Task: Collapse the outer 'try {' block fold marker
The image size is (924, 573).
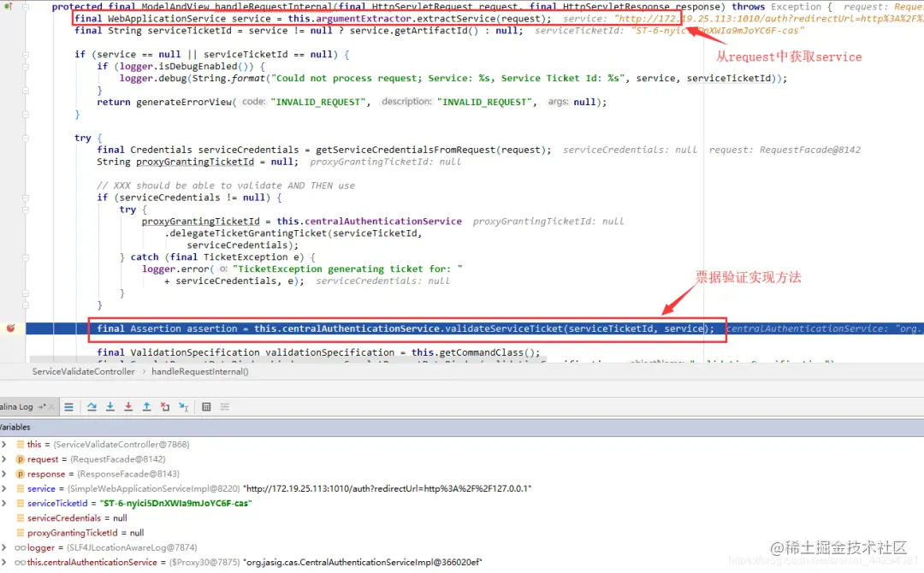Action: [26, 139]
